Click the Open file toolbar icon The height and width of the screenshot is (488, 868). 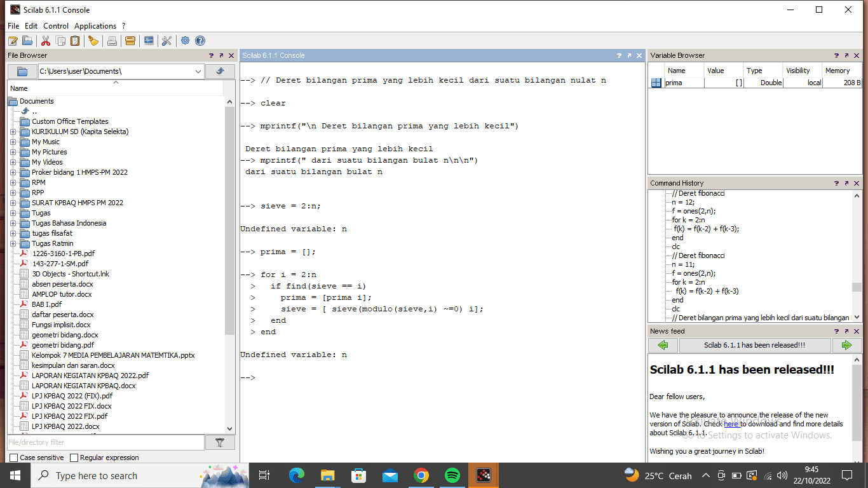tap(27, 41)
